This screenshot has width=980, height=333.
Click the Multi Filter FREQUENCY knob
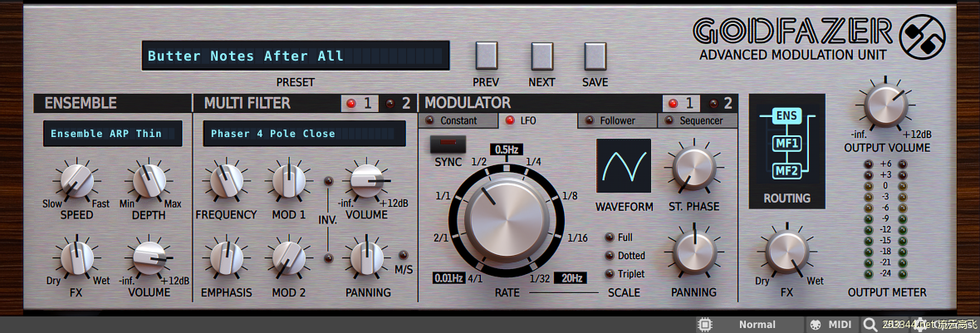(226, 181)
